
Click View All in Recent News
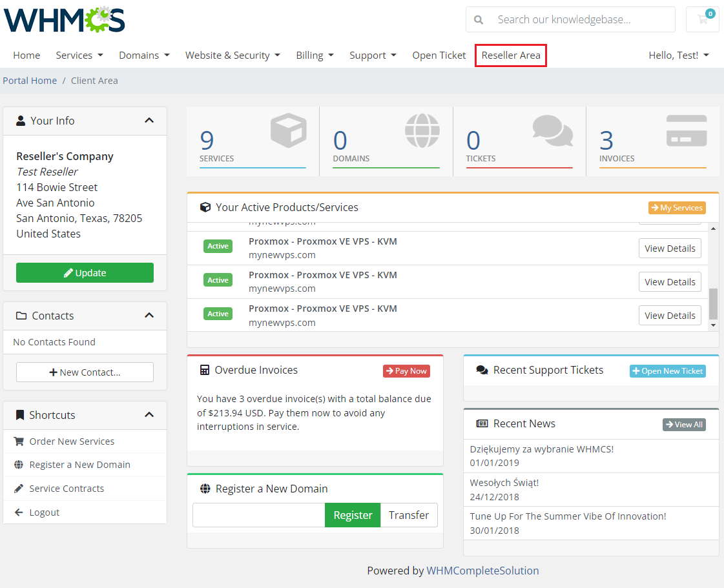[685, 425]
